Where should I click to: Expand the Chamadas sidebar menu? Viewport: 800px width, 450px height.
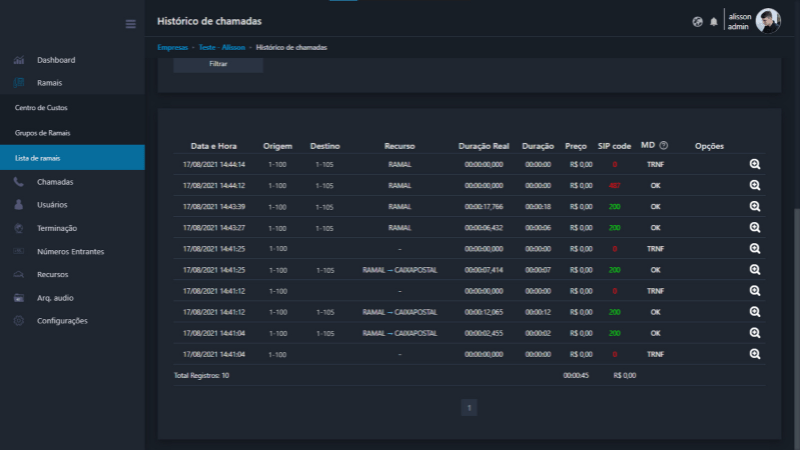click(x=55, y=182)
